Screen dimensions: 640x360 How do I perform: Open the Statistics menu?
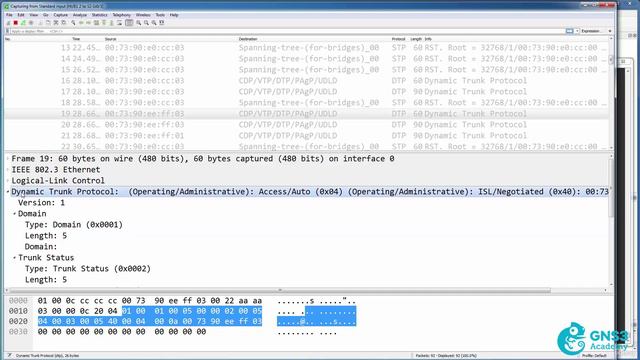pos(100,15)
